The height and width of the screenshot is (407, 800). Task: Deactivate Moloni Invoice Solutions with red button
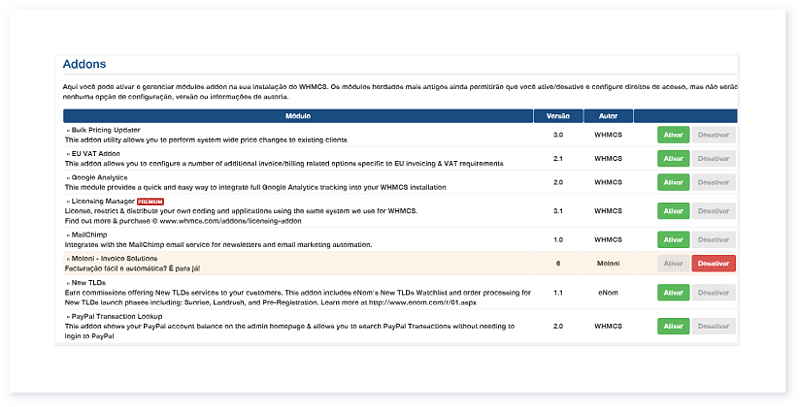(713, 264)
